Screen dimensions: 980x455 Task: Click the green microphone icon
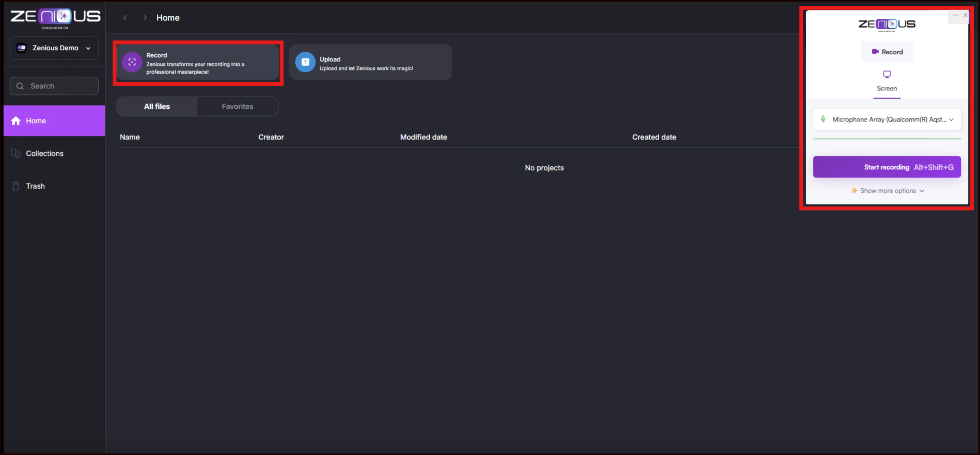(823, 120)
